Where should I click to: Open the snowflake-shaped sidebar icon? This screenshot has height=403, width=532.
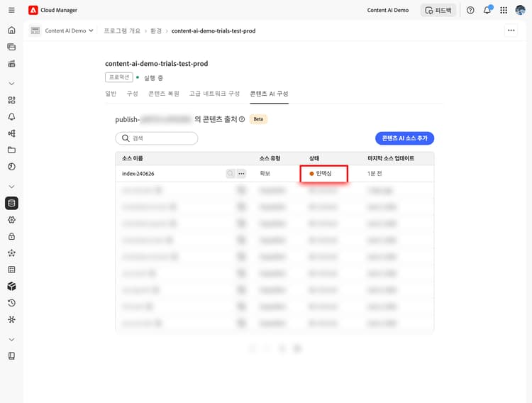click(11, 319)
